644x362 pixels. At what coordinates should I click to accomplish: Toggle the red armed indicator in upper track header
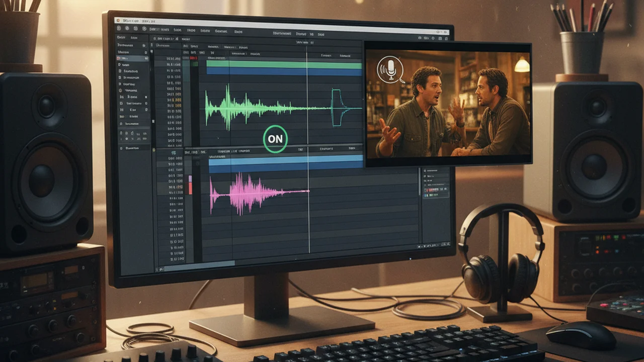[x=194, y=58]
